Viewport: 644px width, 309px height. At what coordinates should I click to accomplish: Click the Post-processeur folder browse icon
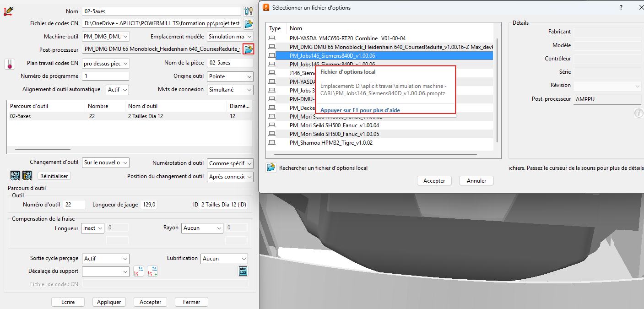pos(249,49)
